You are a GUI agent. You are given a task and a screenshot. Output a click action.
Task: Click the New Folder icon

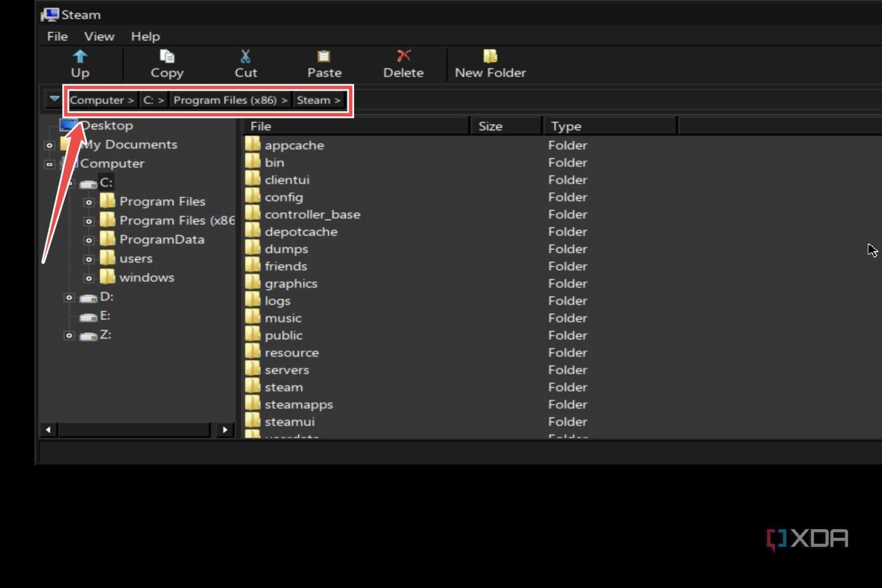tap(490, 56)
